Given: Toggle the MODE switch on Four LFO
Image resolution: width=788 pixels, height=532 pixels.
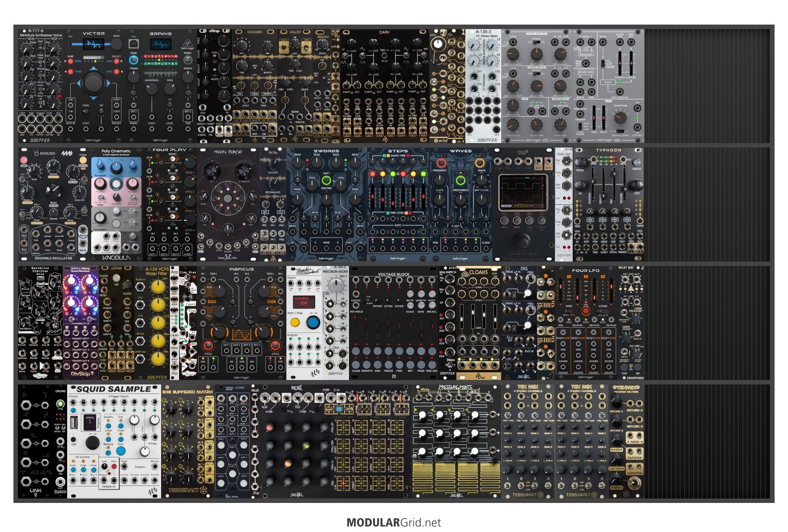Looking at the screenshot, I should click(569, 312).
